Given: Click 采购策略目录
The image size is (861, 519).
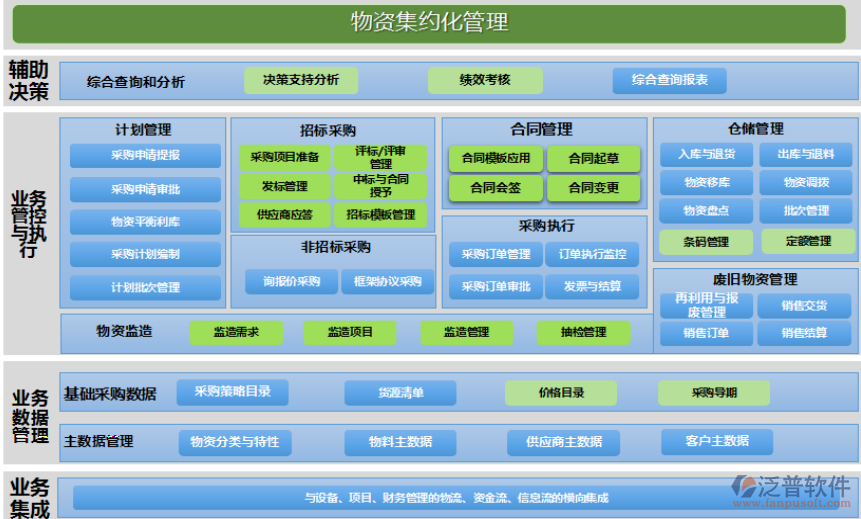Looking at the screenshot, I should pos(232,392).
